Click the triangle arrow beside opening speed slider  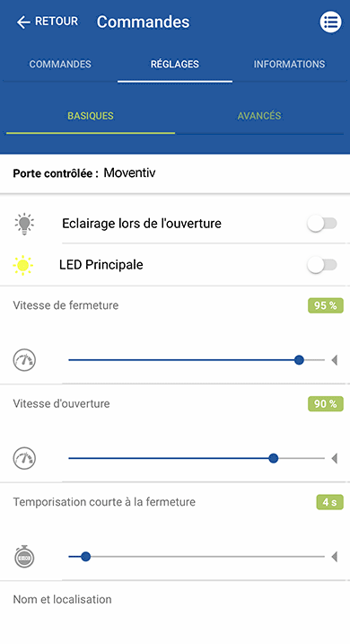tap(335, 458)
